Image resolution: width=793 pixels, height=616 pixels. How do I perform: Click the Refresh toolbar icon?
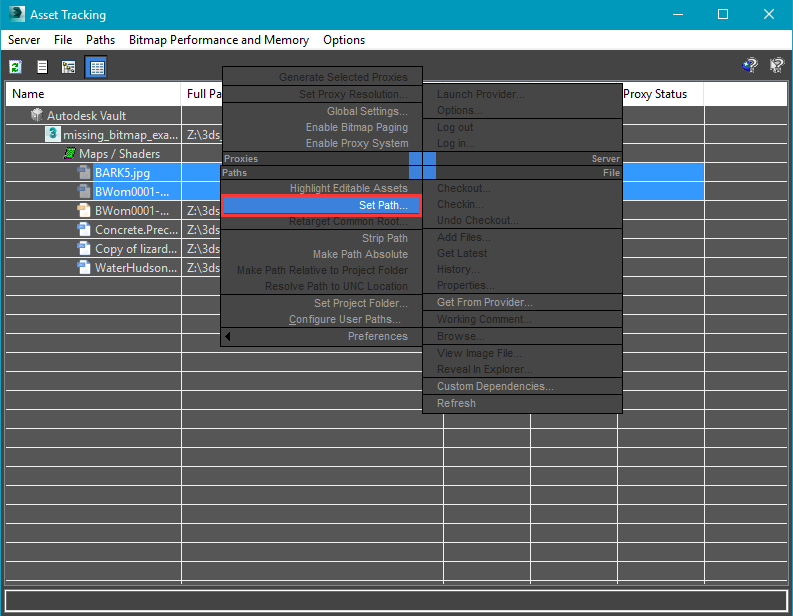[x=16, y=67]
